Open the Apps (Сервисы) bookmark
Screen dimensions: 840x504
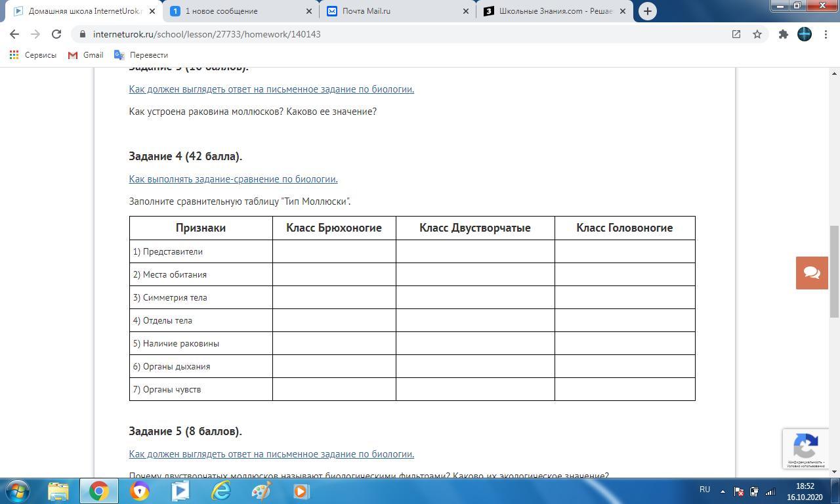tap(33, 55)
